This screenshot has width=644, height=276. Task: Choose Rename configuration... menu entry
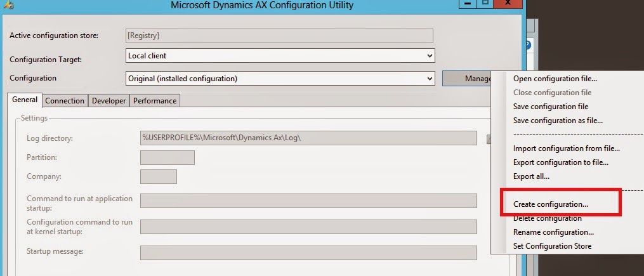point(553,232)
